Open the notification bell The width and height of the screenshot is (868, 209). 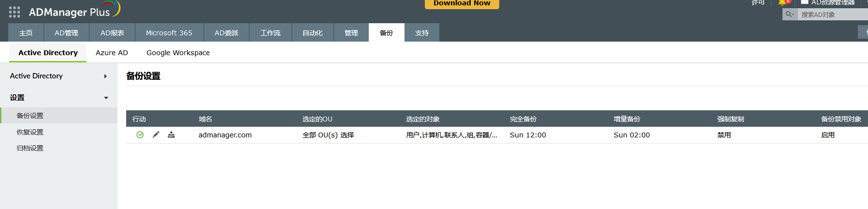[x=783, y=2]
